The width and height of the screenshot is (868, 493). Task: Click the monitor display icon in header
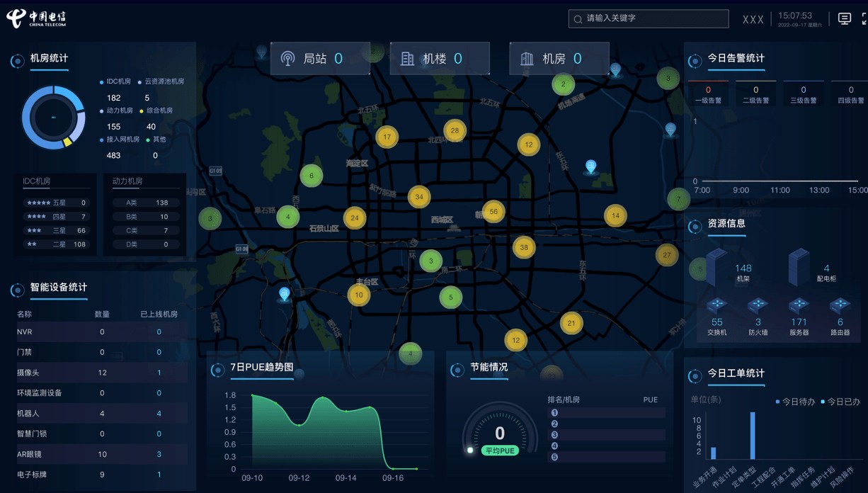[844, 19]
